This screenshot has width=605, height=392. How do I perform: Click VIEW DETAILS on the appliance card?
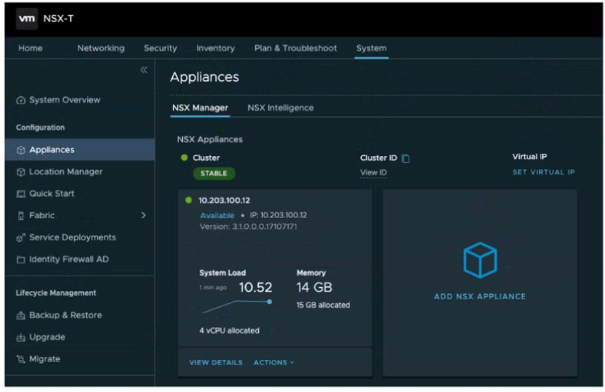[216, 362]
